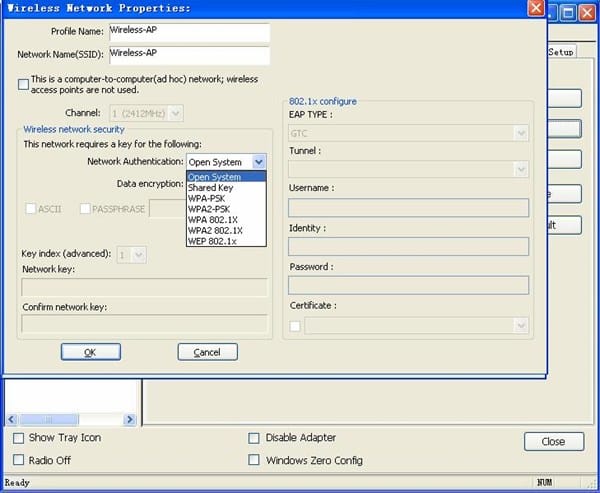
Task: Click into the Profile Name field
Action: click(x=188, y=31)
